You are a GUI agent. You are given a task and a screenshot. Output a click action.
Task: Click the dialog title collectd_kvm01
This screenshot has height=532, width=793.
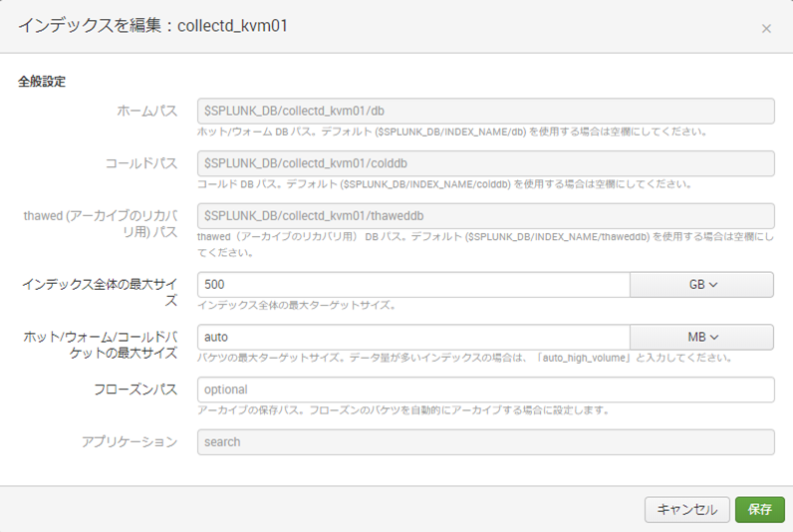click(152, 25)
